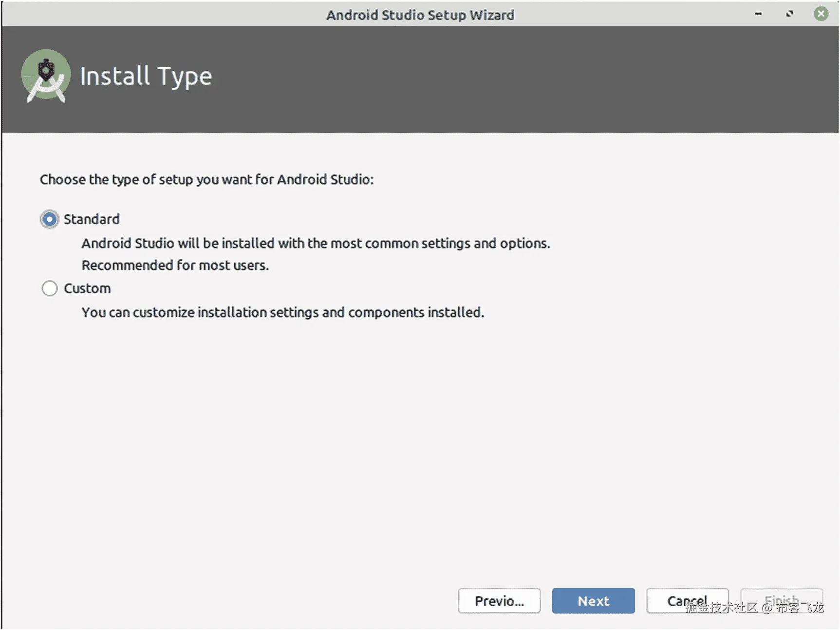The height and width of the screenshot is (630, 840).
Task: Click the "Install Type" heading
Action: (146, 76)
